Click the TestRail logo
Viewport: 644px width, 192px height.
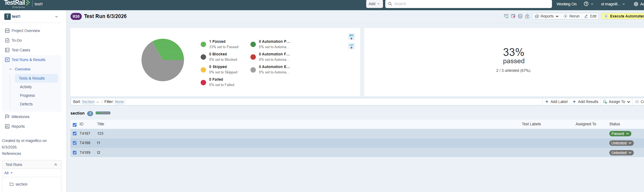tap(17, 4)
